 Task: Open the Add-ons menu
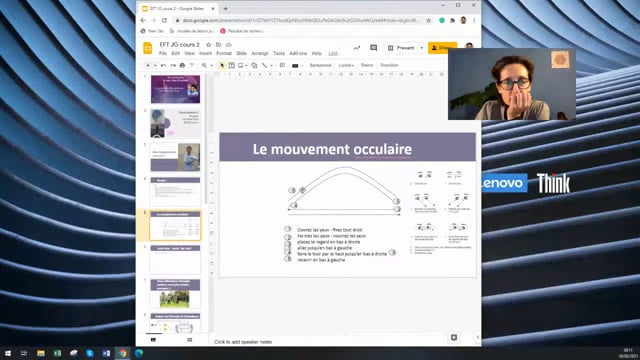point(298,53)
